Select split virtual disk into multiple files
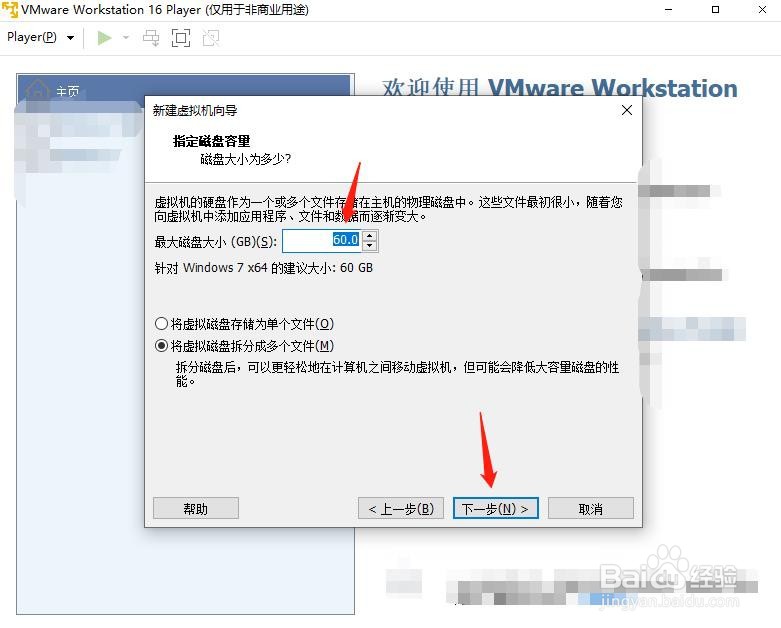This screenshot has height=628, width=781. pyautogui.click(x=244, y=346)
